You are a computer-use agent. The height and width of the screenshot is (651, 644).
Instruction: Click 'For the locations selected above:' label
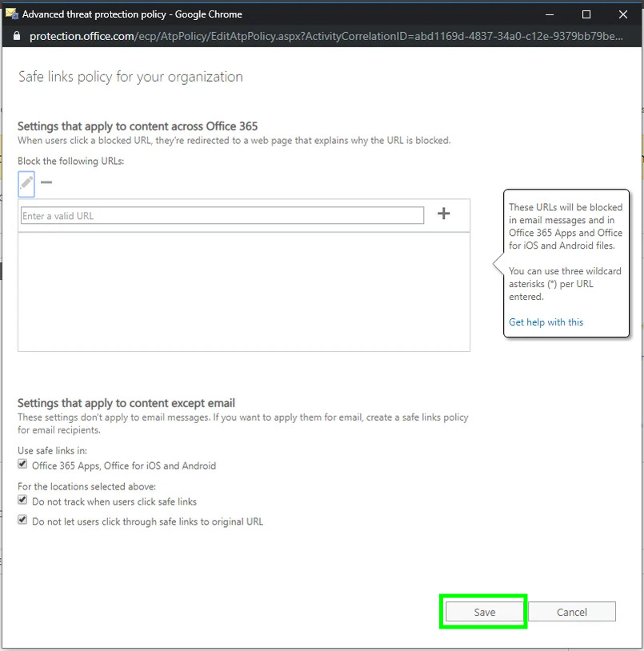[x=86, y=486]
